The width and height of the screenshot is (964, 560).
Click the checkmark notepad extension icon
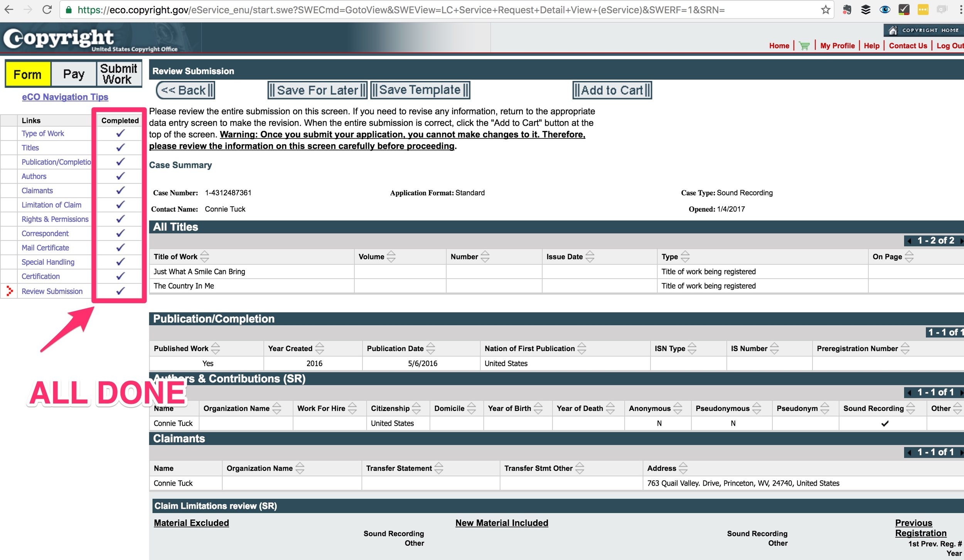click(x=904, y=10)
